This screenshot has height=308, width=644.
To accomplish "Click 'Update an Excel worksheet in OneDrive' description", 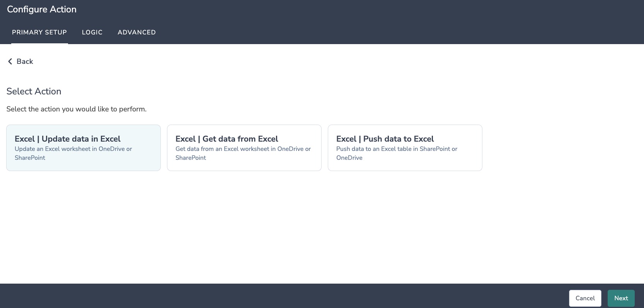I will (x=73, y=153).
